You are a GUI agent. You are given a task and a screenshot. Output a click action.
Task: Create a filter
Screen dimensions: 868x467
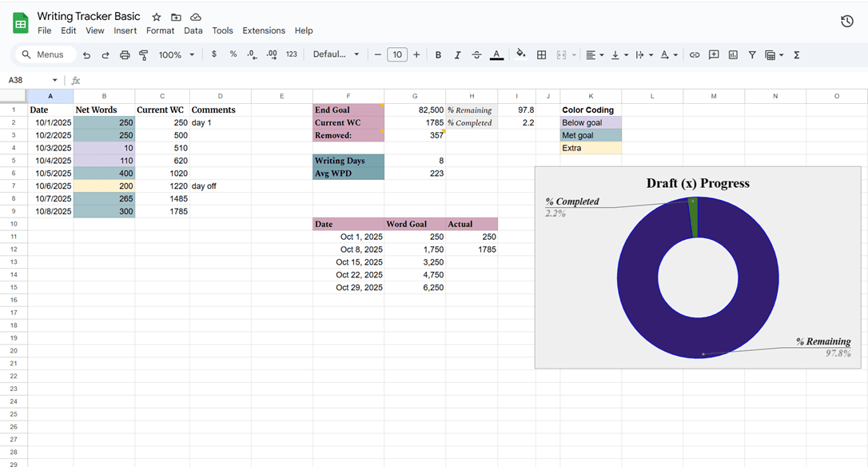(752, 55)
